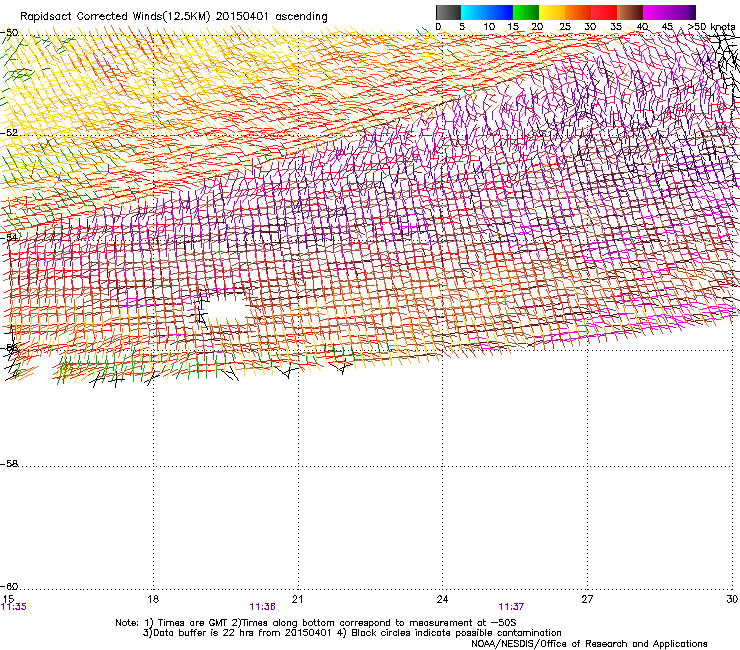Click the '27' longitude axis label
This screenshot has width=740, height=650.
pos(587,599)
